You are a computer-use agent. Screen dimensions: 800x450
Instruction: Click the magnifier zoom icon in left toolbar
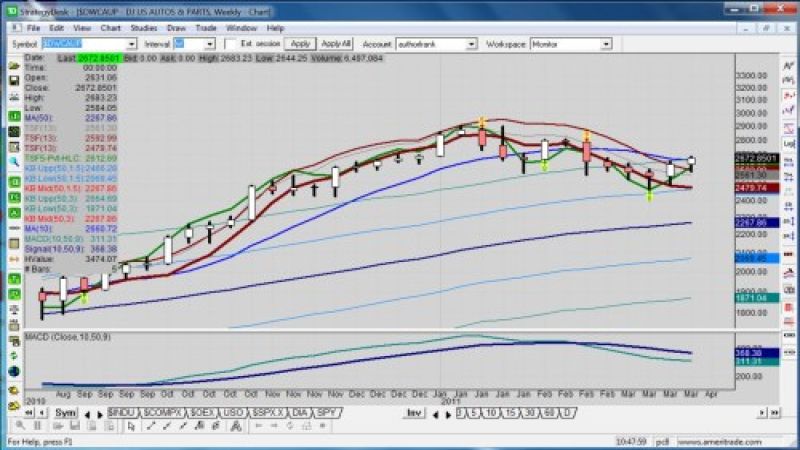(x=14, y=161)
